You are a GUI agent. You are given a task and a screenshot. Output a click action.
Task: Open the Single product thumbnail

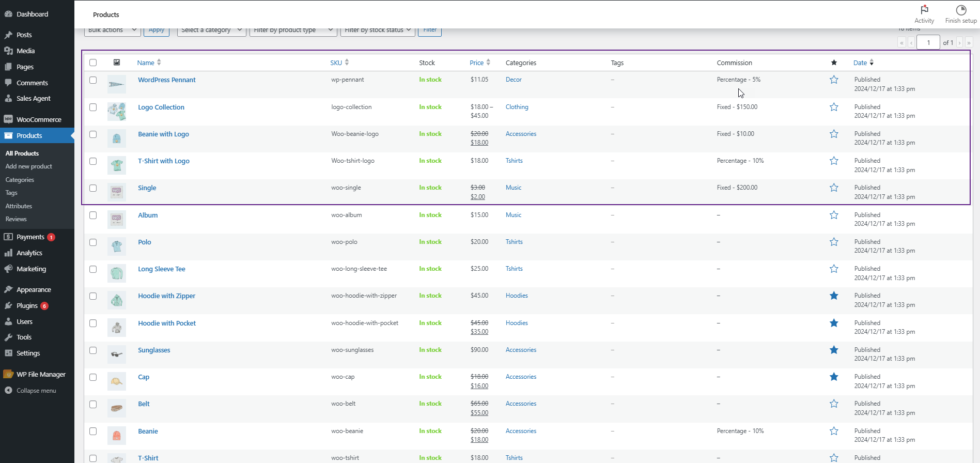[117, 192]
